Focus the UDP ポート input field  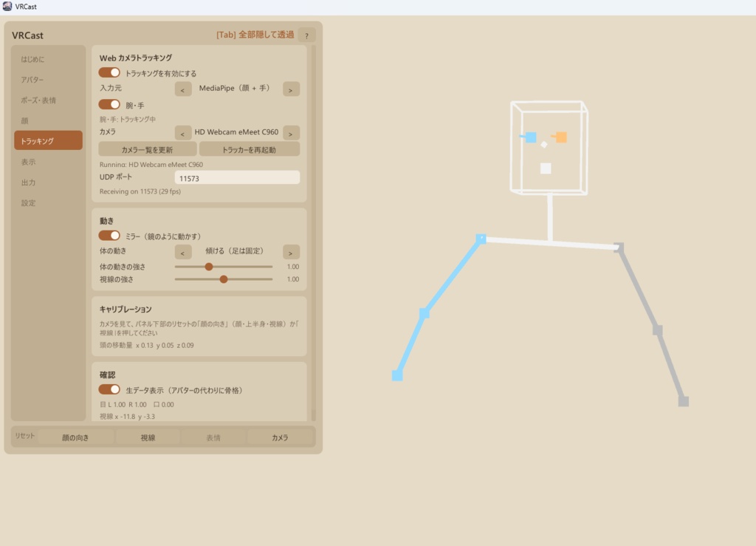[x=237, y=177]
